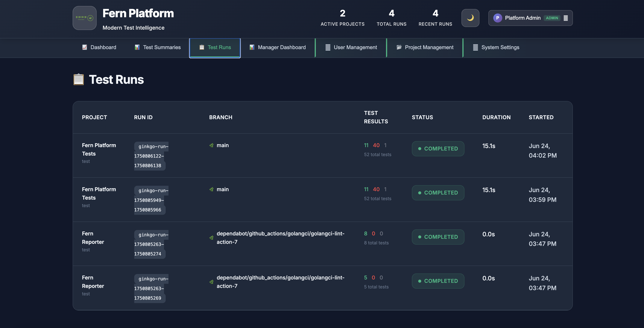Open the Project Management tab
The image size is (644, 328).
[x=425, y=47]
